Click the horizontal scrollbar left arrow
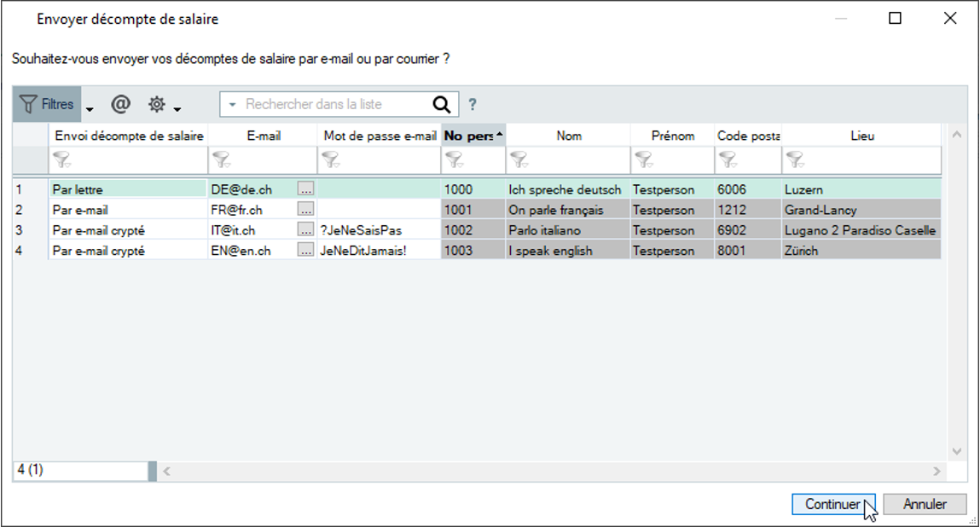 [167, 472]
